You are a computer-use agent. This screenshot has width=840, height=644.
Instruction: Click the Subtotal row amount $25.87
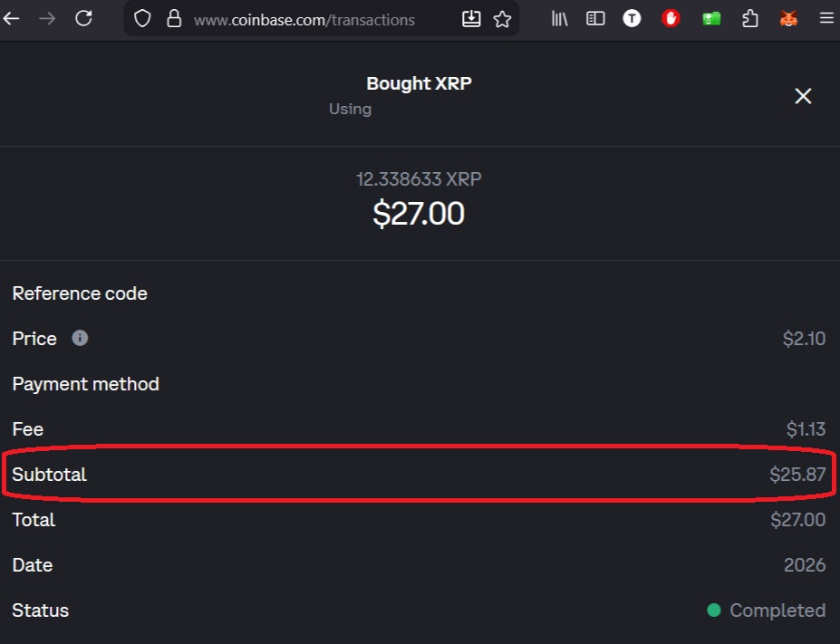[797, 474]
